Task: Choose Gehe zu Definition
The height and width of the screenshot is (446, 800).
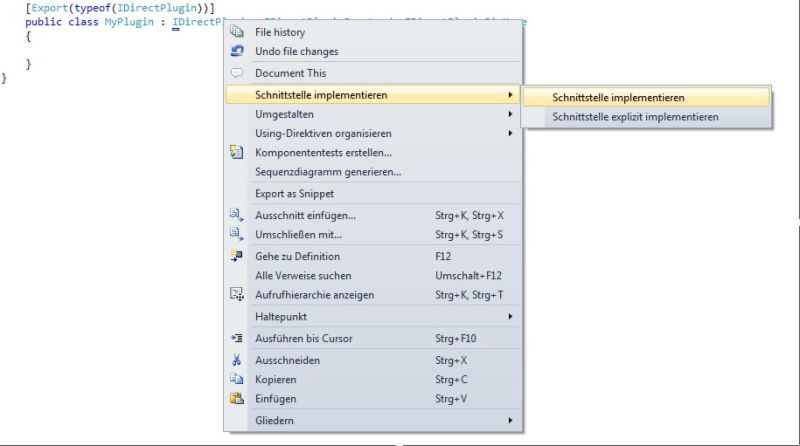Action: point(373,256)
